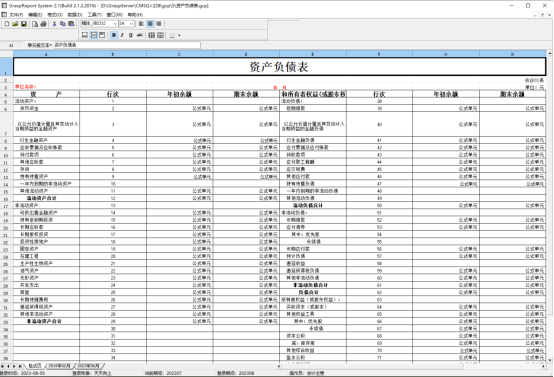This screenshot has height=377, width=554.
Task: Click the vertical scrollbar down arrow
Action: [x=550, y=360]
